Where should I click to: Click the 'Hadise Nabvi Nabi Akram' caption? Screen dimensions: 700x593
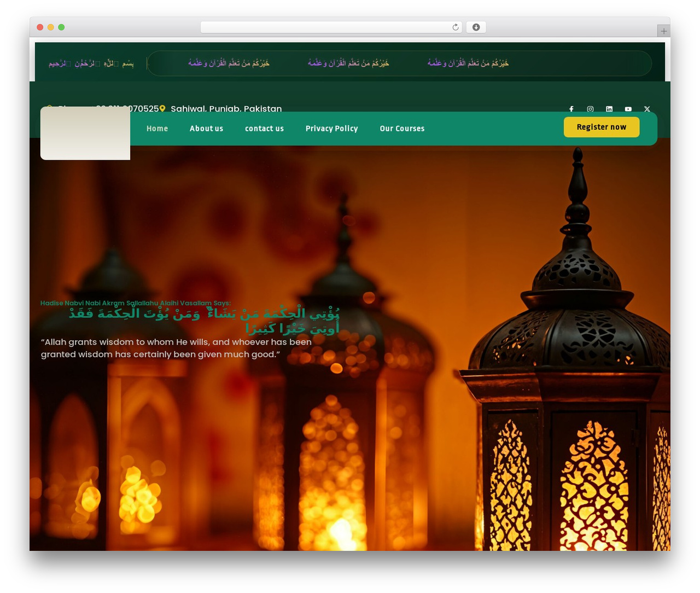136,303
